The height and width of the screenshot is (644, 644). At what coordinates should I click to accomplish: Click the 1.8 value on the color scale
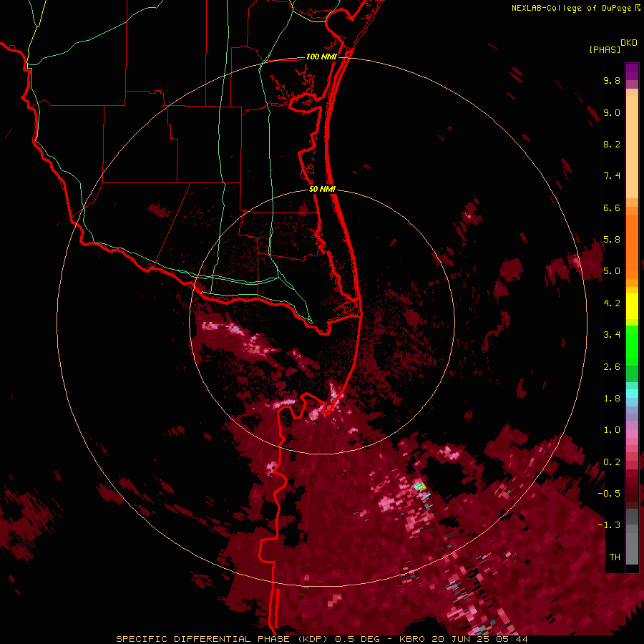612,399
